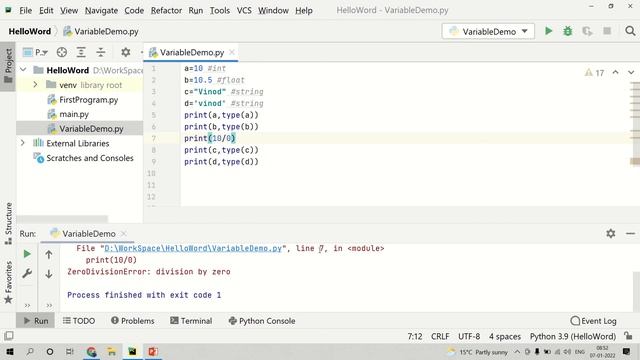Close the VariableDemo.py editor tab
Viewport: 640px width, 360px height.
[232, 52]
